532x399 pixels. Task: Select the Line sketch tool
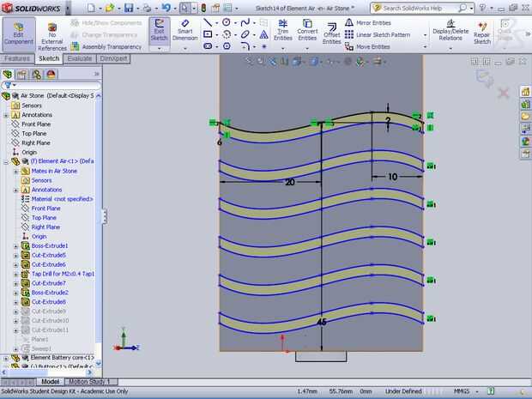point(208,22)
